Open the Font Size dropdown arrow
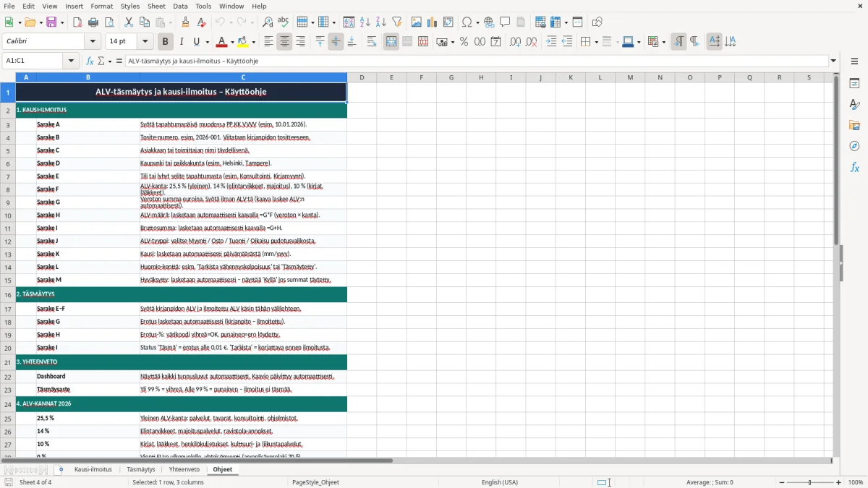 tap(145, 42)
